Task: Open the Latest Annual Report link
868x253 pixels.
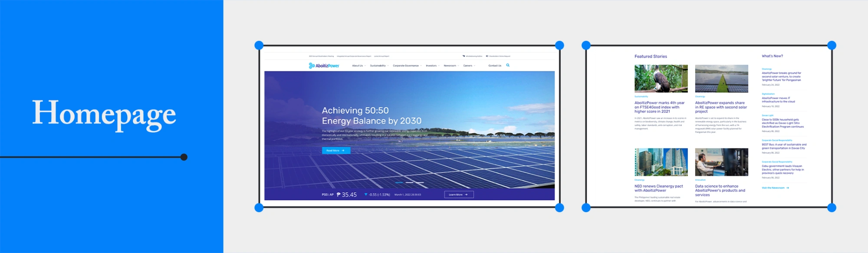Action: click(x=381, y=56)
